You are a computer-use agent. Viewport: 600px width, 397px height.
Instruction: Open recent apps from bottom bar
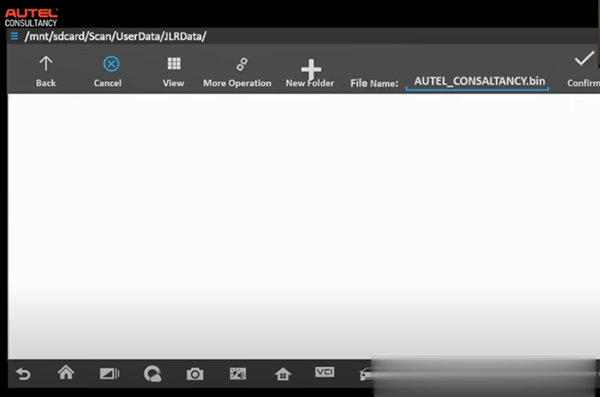[109, 374]
